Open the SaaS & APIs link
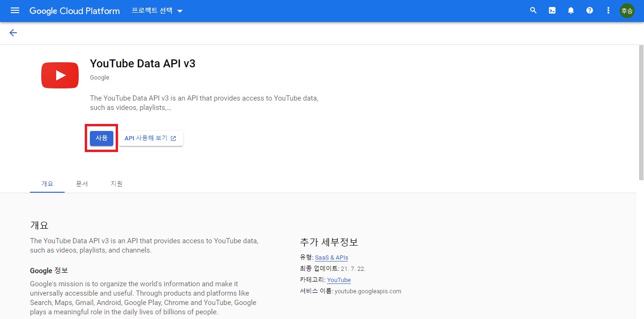 pyautogui.click(x=332, y=258)
